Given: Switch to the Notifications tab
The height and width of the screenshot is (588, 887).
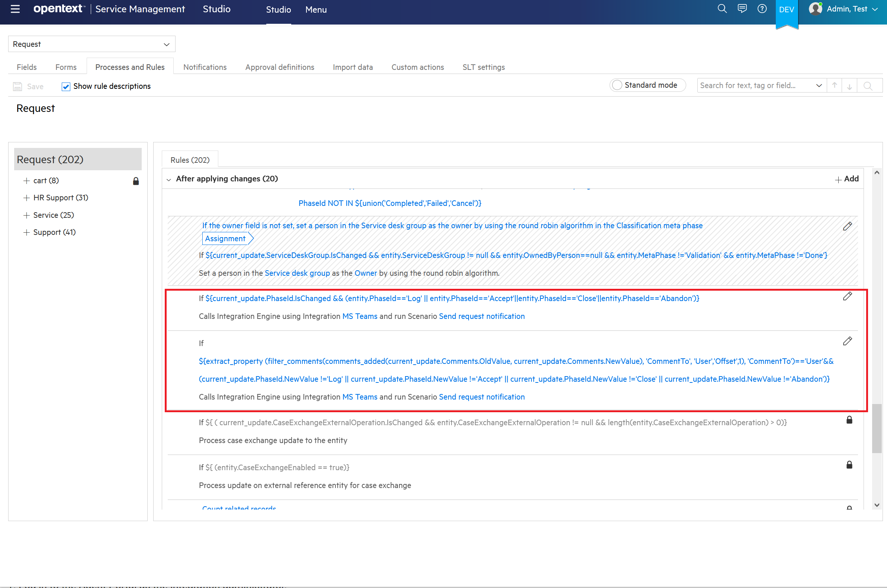Looking at the screenshot, I should [205, 67].
